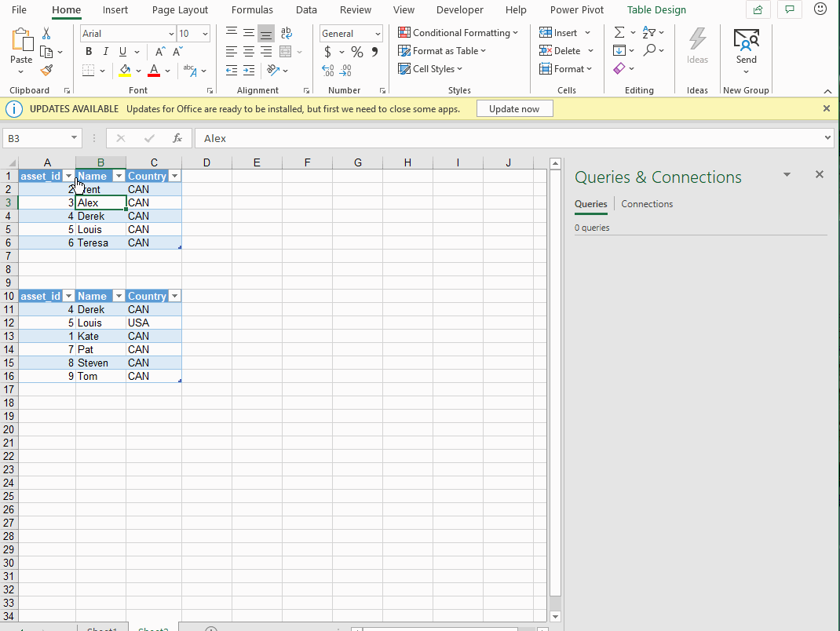Click the formula bar containing Alex
This screenshot has height=631, width=840.
pyautogui.click(x=510, y=138)
